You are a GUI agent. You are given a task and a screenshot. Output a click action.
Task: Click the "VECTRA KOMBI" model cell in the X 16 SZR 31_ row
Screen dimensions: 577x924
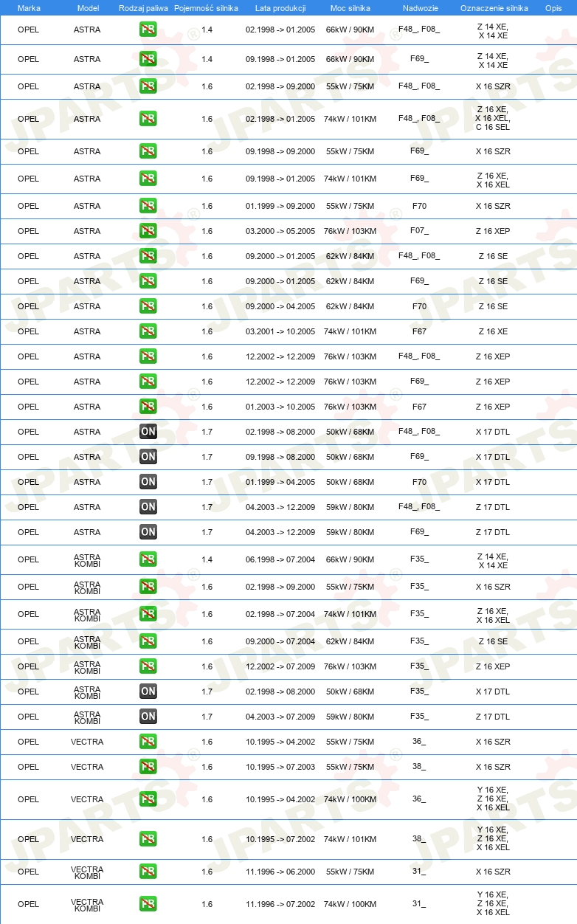tap(87, 872)
